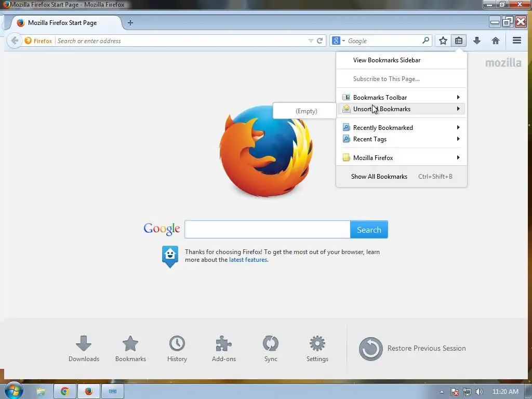Open History from the start page launcher
532x399 pixels.
[177, 349]
